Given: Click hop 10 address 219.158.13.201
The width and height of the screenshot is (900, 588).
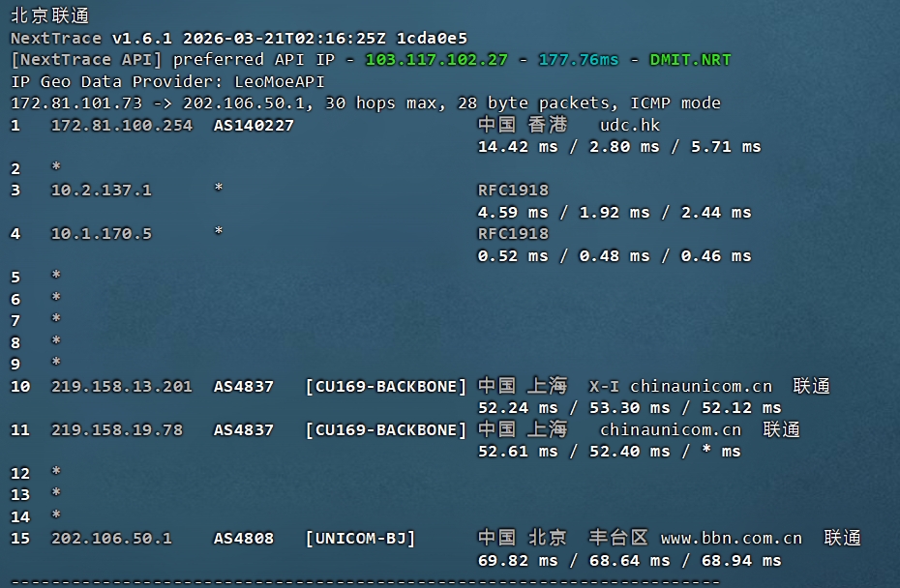Looking at the screenshot, I should [121, 387].
